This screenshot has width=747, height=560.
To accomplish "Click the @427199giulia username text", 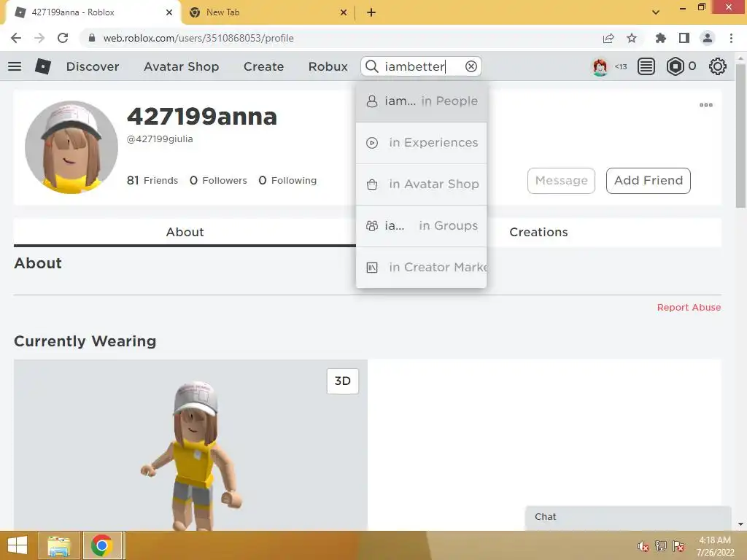I will (x=160, y=139).
